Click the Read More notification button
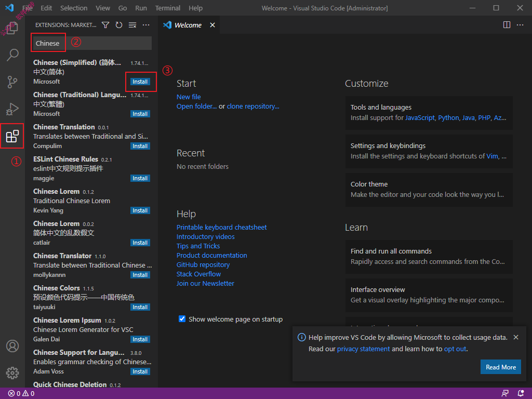 (x=501, y=367)
